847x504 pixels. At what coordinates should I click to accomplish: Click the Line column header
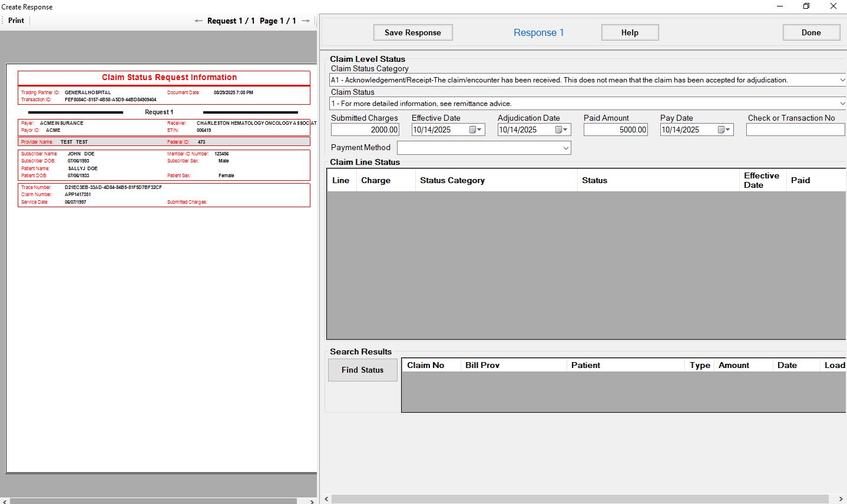click(x=341, y=180)
